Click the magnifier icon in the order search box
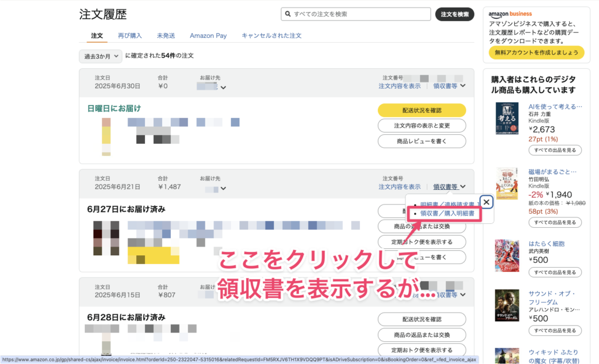 (x=288, y=14)
